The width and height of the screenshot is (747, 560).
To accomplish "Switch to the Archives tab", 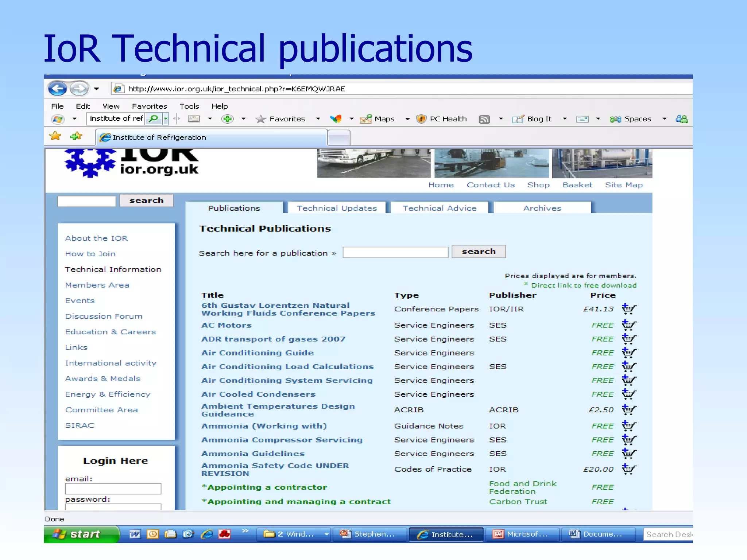I will (x=542, y=208).
